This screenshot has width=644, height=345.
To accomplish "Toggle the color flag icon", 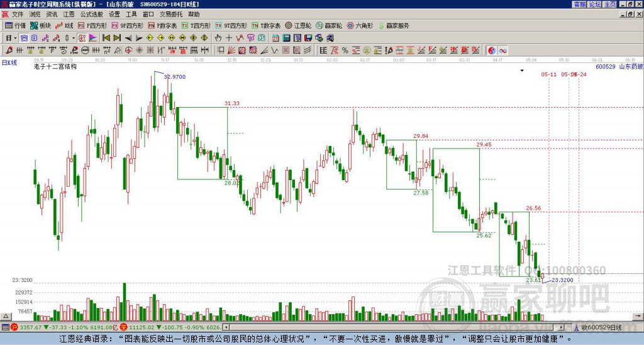I will (x=93, y=38).
